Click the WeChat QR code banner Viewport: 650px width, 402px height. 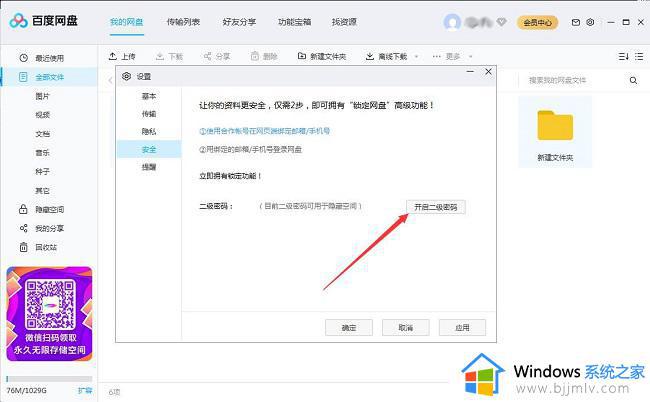coord(49,314)
